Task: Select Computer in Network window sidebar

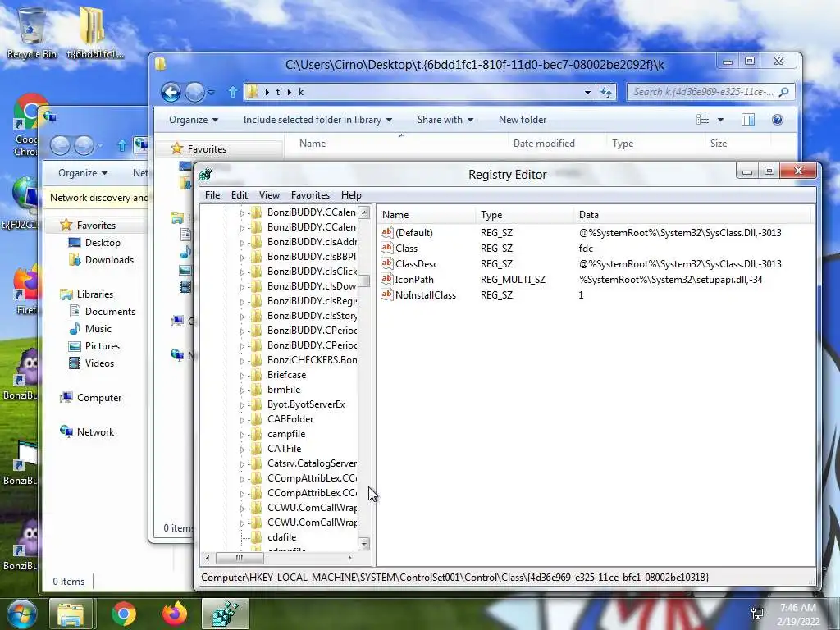Action: click(99, 398)
